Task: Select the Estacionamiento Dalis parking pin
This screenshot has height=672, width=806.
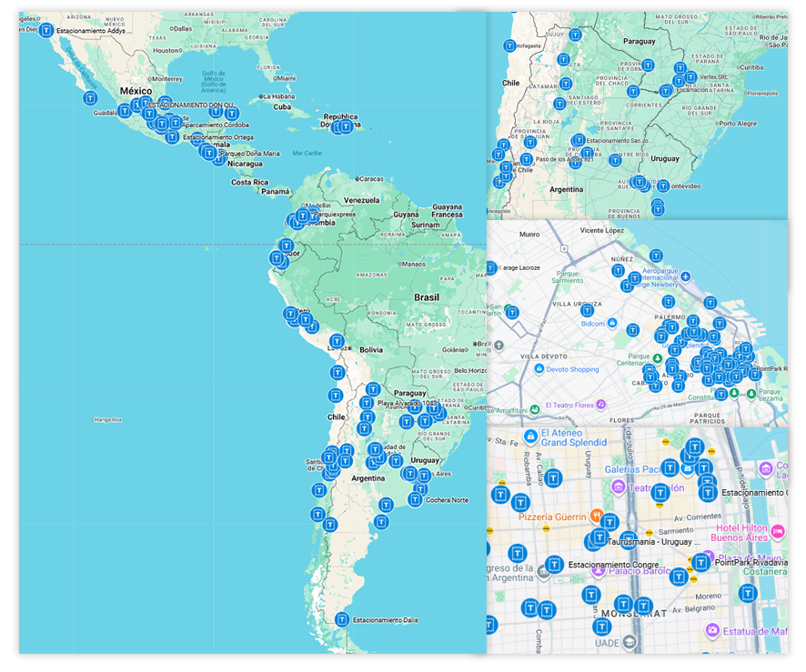Action: [x=342, y=620]
